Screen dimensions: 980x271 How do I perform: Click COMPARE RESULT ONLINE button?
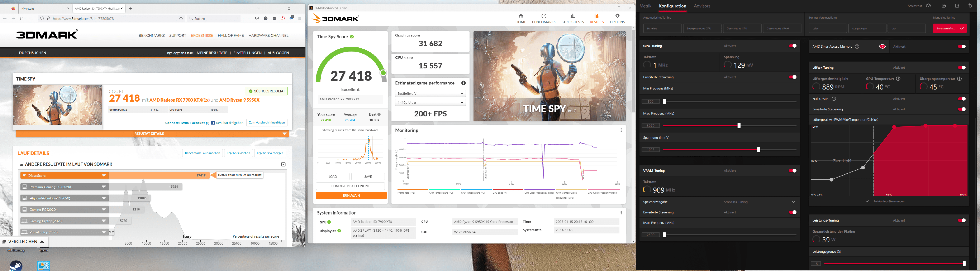[x=350, y=186]
